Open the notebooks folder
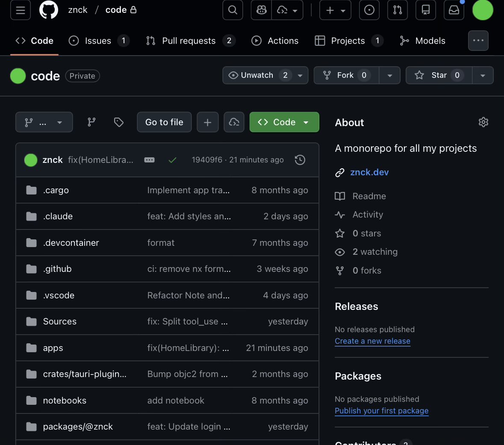Screen dimensions: 504x445 65,400
